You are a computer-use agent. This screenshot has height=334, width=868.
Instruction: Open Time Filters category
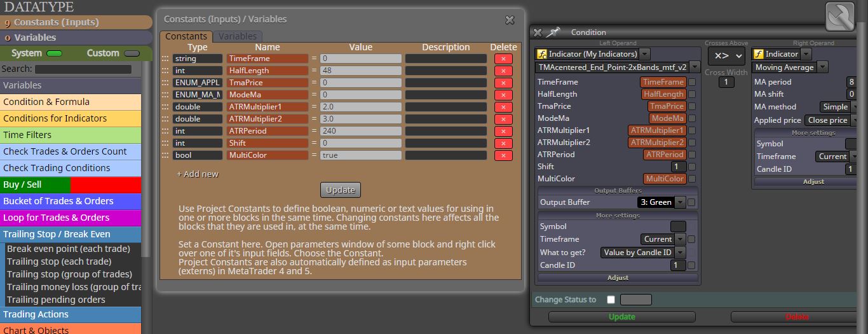click(71, 135)
